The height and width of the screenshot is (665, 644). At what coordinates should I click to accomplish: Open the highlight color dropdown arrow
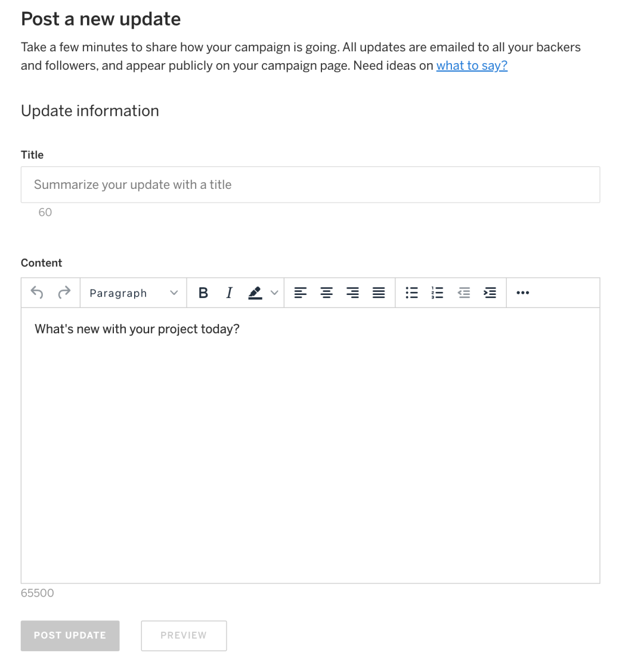[274, 293]
